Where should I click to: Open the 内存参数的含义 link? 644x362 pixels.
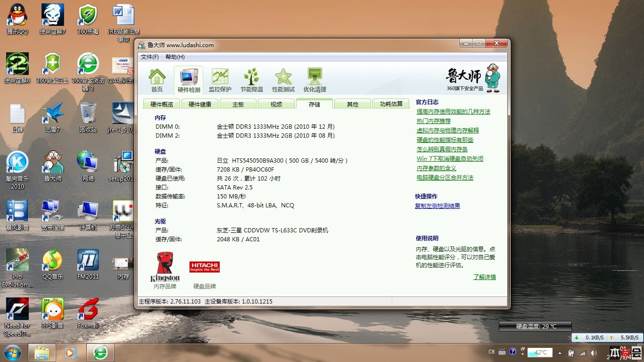point(437,168)
